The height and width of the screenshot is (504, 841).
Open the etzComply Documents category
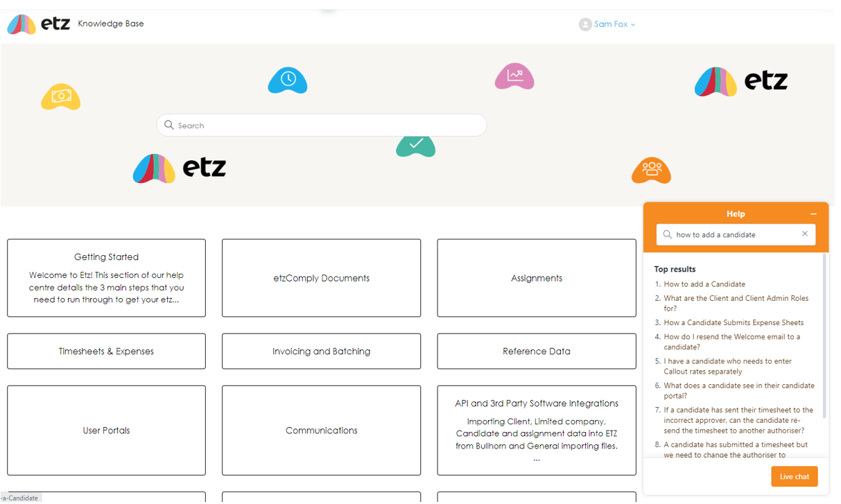[x=322, y=278]
